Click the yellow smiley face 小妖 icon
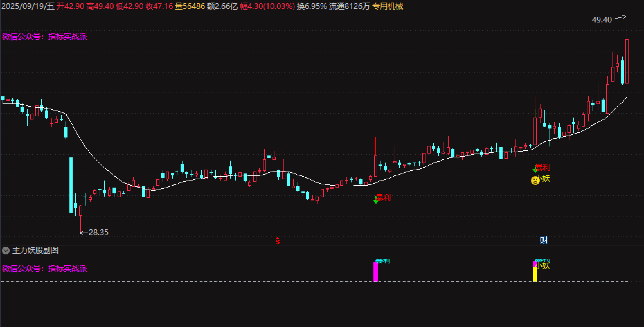This screenshot has height=327, width=644. point(535,180)
